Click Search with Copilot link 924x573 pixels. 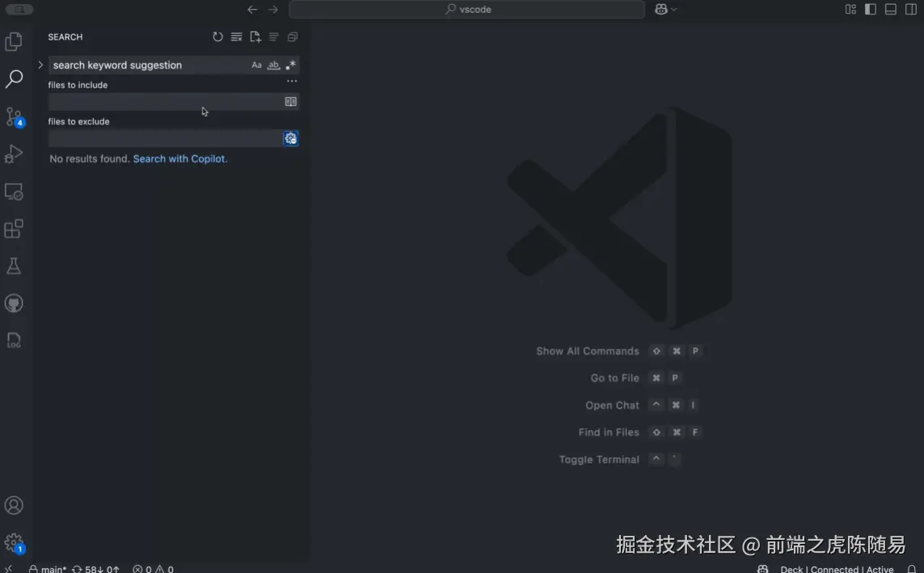point(179,158)
